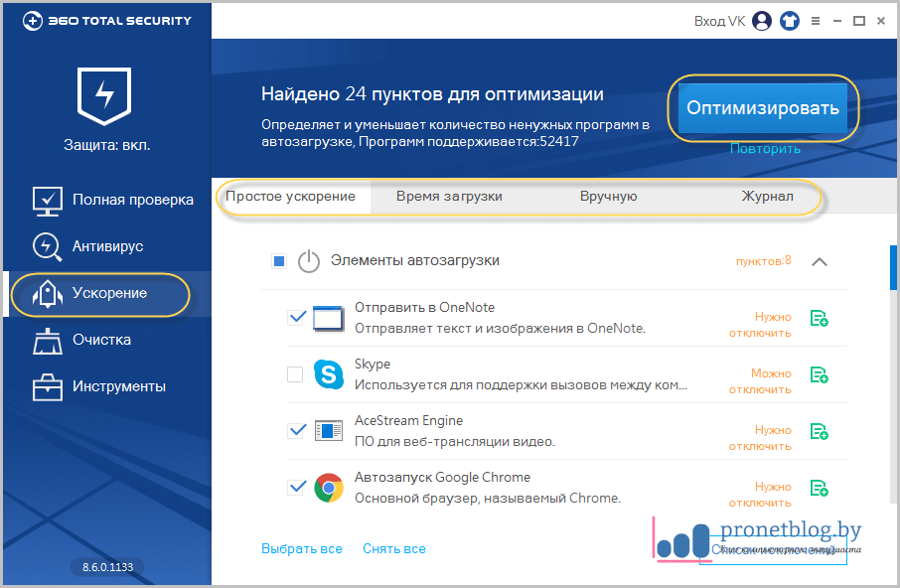Click the green add icon next to Skype

[x=821, y=374]
